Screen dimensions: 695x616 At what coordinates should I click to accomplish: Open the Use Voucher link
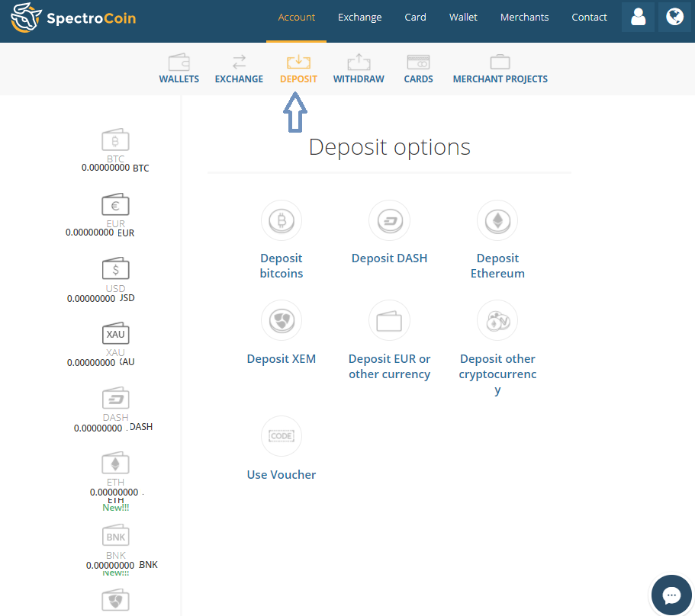(282, 475)
